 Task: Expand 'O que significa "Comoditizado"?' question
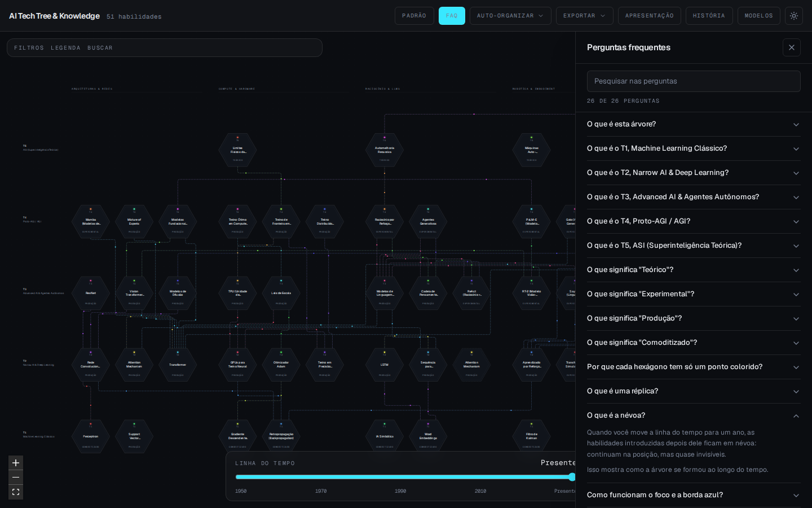coord(694,343)
